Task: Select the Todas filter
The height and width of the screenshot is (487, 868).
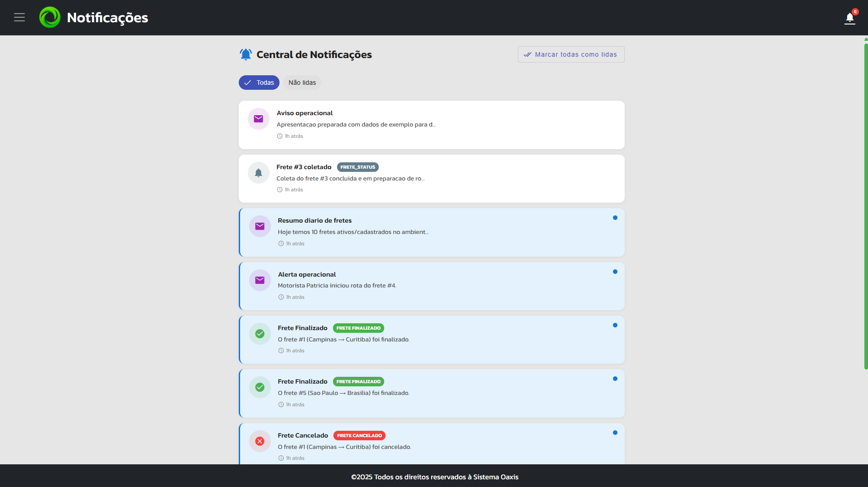Action: 259,82
